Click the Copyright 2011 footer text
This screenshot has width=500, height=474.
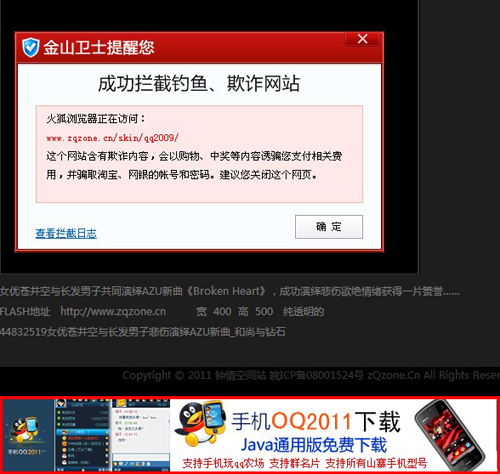[311, 375]
